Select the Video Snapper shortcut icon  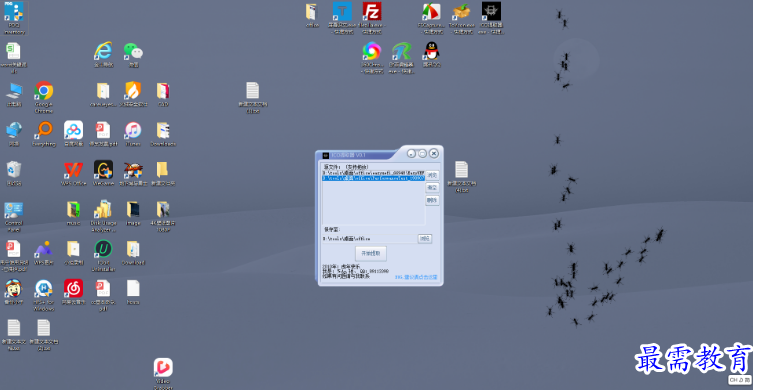pos(163,368)
